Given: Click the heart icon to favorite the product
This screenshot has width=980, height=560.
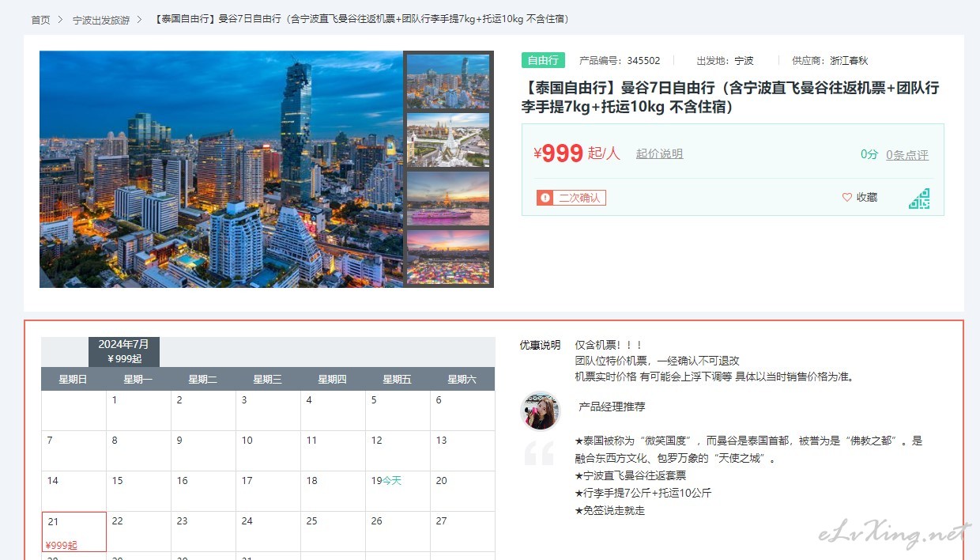Looking at the screenshot, I should pyautogui.click(x=847, y=198).
